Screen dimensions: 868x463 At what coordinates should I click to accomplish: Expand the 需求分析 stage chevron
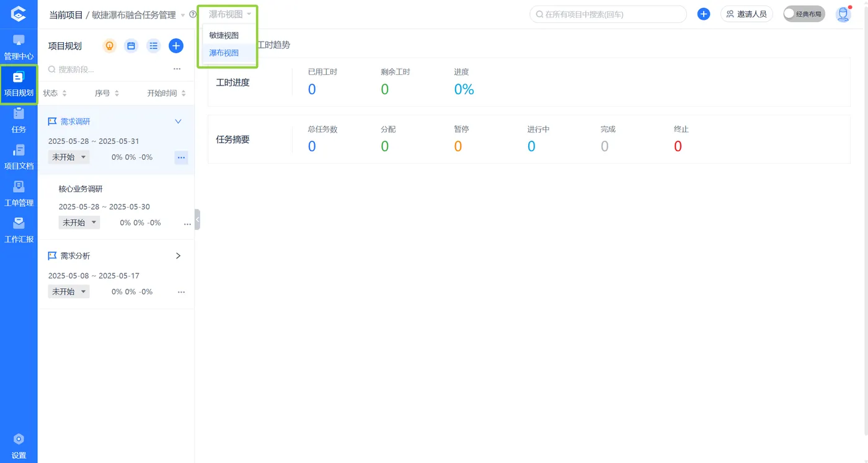(x=178, y=255)
